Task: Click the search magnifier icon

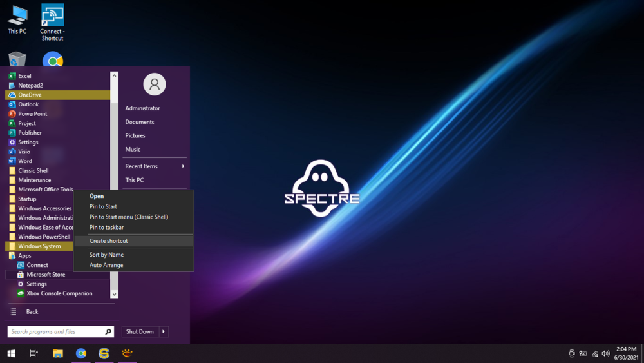Action: point(108,332)
